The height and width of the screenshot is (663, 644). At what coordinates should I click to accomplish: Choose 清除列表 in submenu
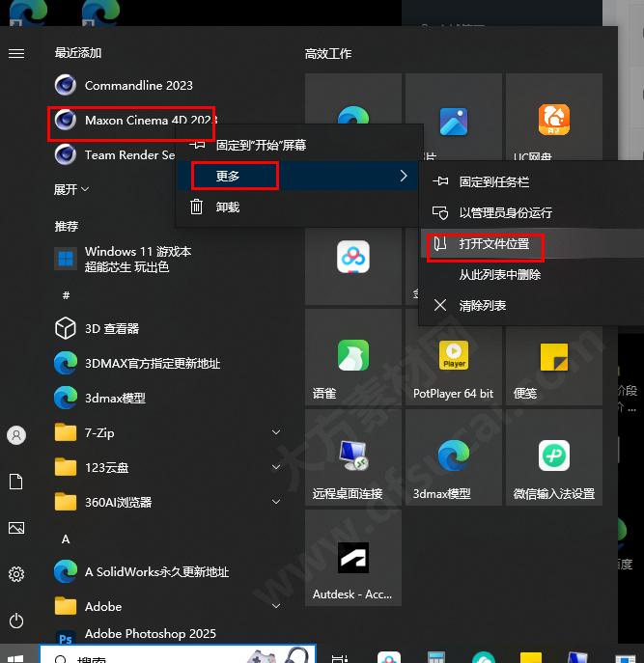[532, 305]
